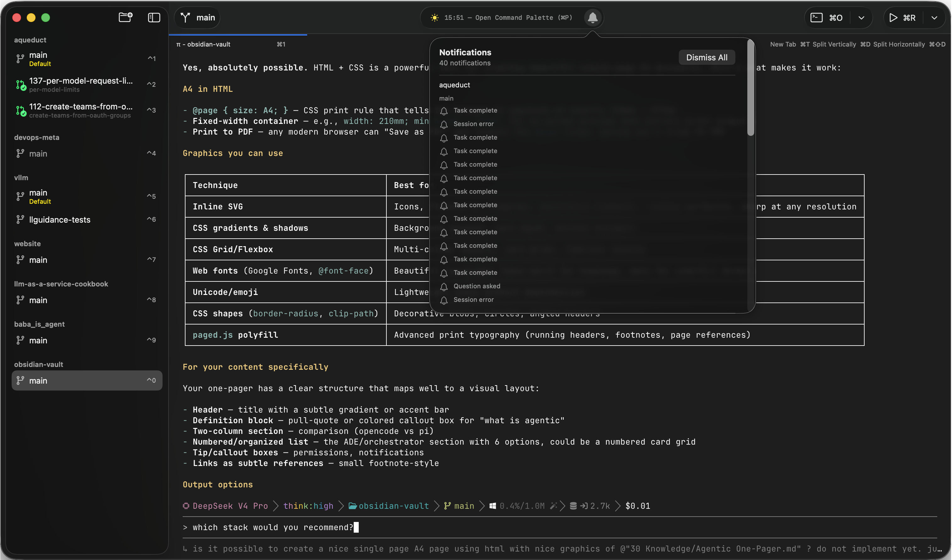Select llguidance-tests worktree
This screenshot has height=560, width=952.
click(87, 219)
